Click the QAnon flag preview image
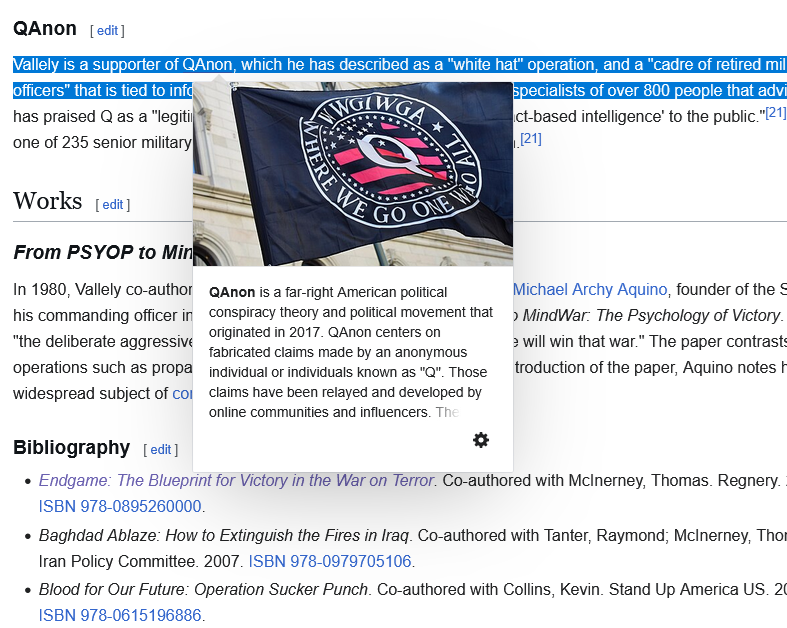The image size is (787, 628). [x=353, y=174]
